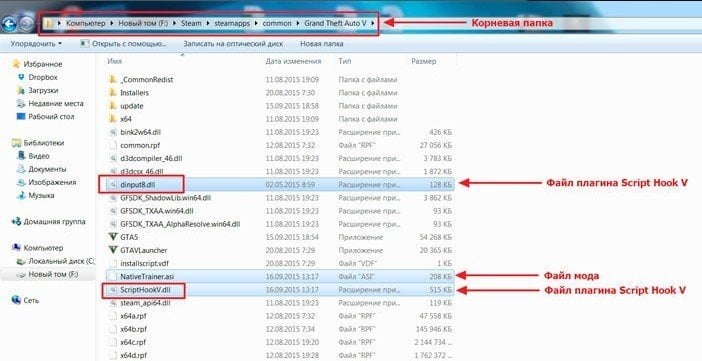Click the Музыка library icon
Viewport: 702px width, 361px height.
(x=21, y=196)
